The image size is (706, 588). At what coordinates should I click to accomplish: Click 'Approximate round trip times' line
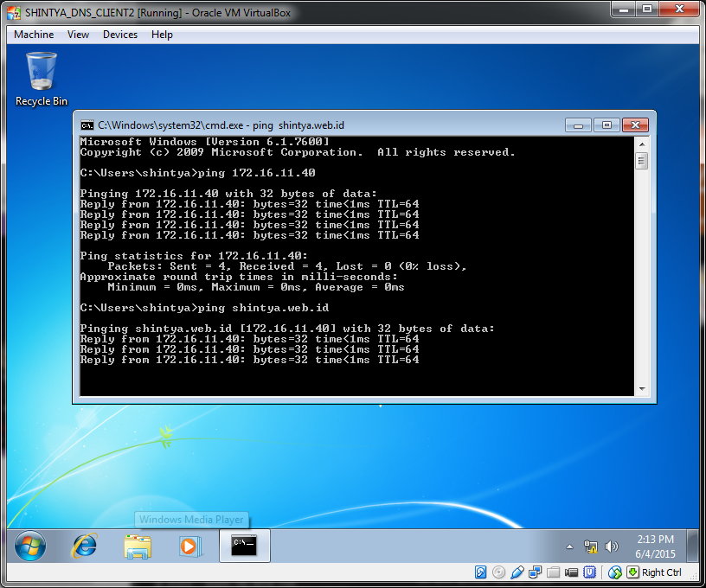(239, 277)
